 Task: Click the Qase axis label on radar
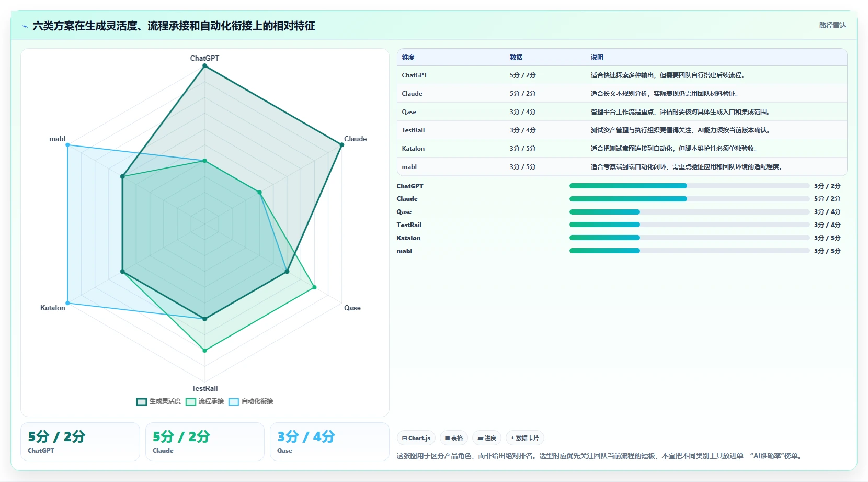[352, 308]
